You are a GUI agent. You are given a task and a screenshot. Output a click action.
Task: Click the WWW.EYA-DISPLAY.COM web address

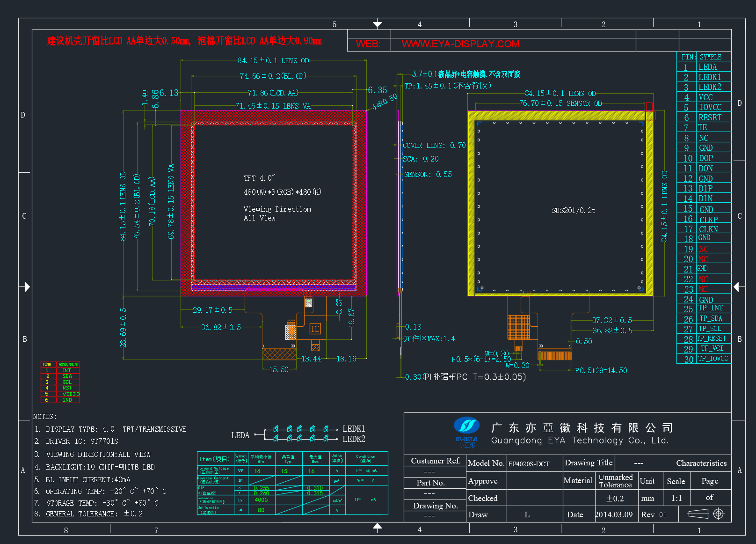pos(460,44)
